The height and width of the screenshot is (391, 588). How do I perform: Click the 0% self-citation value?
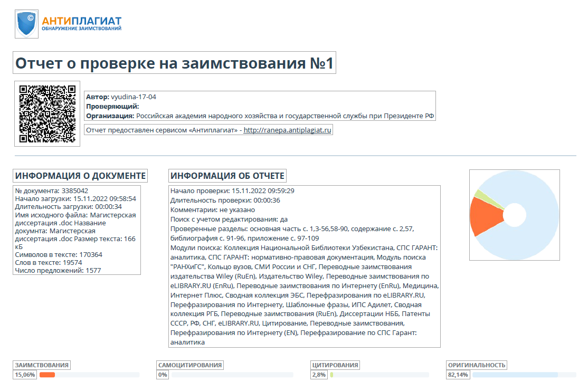tap(163, 375)
